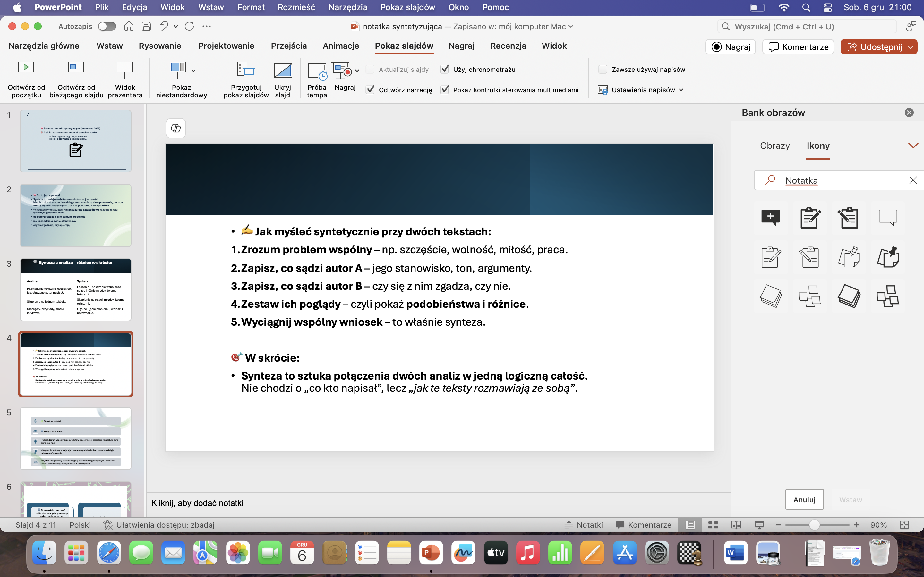Open the Animacje ribbon tab
Viewport: 924px width, 577px height.
click(x=341, y=46)
